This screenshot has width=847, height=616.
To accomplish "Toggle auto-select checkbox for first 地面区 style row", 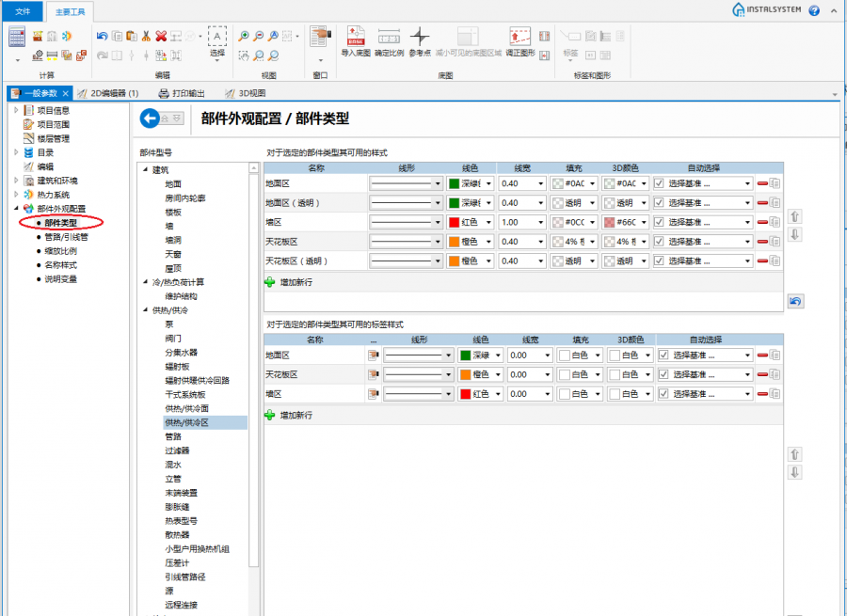I will pyautogui.click(x=660, y=183).
